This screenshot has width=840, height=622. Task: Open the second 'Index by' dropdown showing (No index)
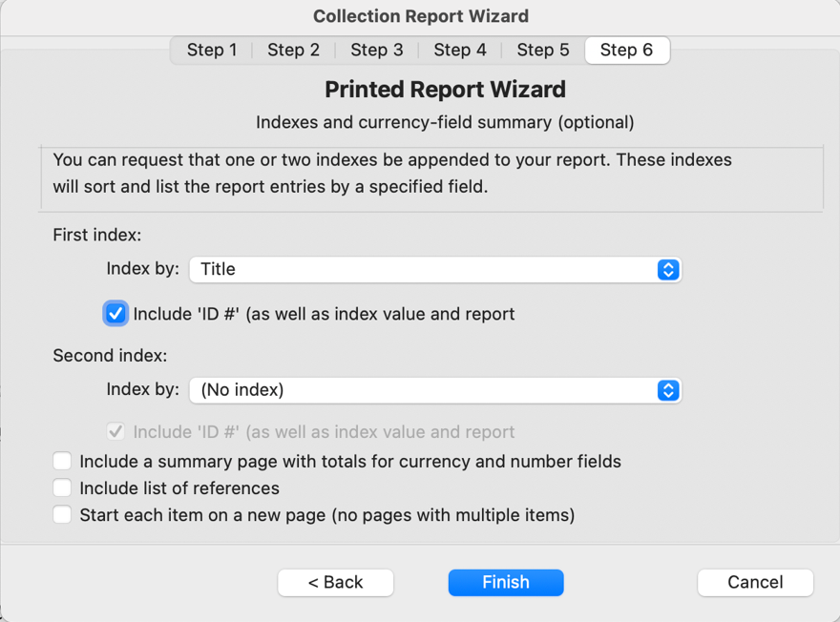click(434, 390)
